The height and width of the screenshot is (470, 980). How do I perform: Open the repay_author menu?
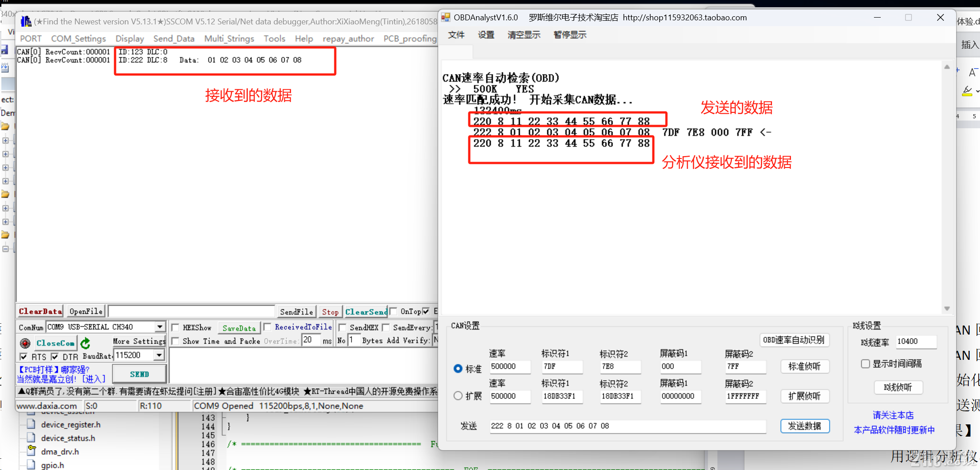tap(348, 39)
